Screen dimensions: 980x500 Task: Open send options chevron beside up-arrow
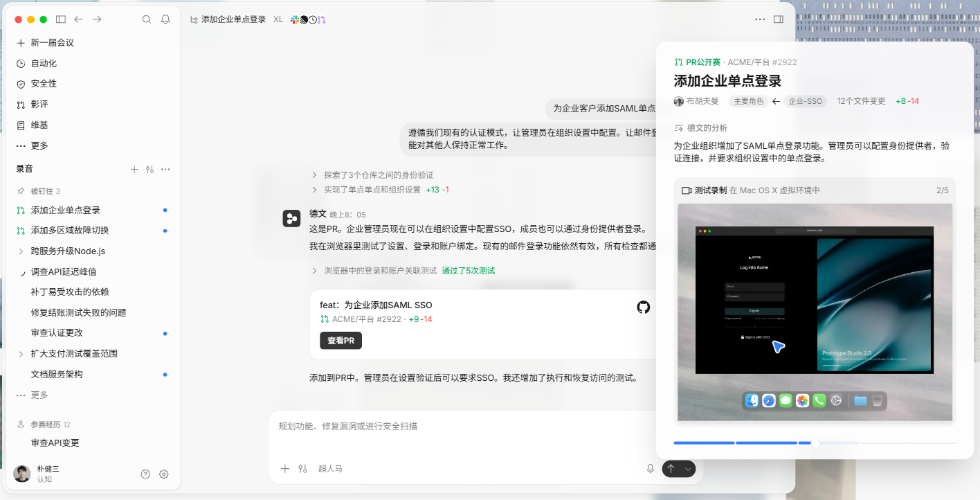(688, 469)
